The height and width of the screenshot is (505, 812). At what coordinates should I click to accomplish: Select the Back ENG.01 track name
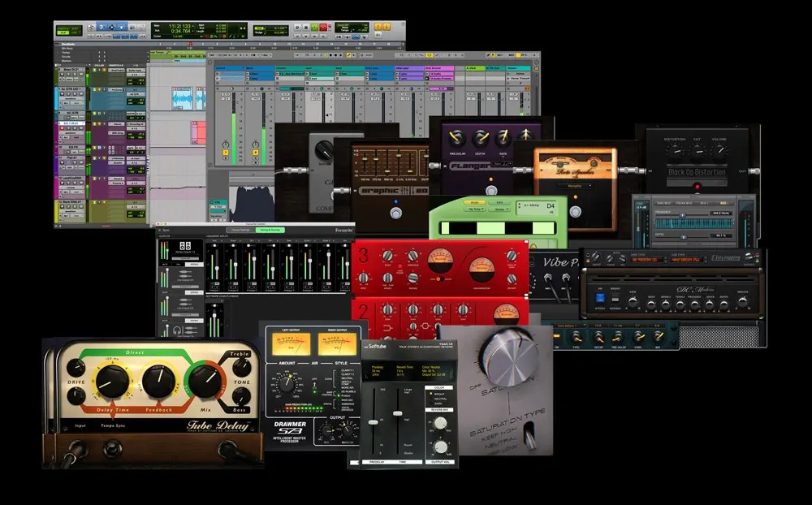[x=72, y=202]
